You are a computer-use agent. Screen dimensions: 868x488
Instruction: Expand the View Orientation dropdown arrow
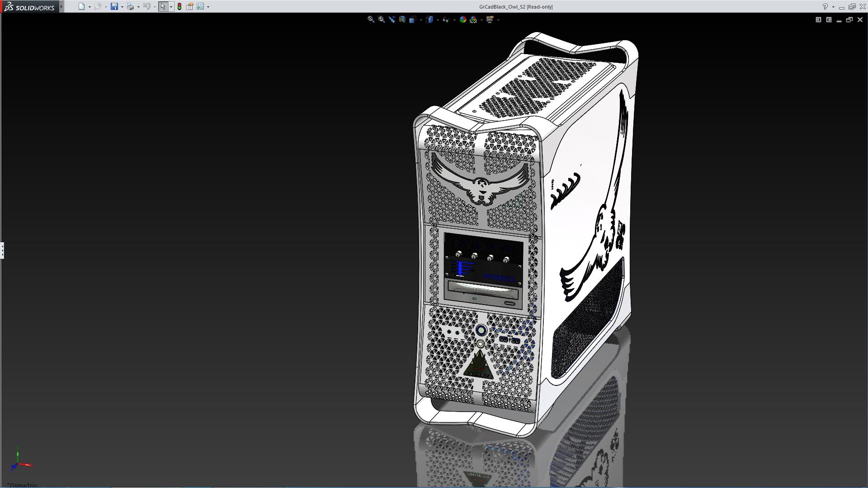click(421, 20)
